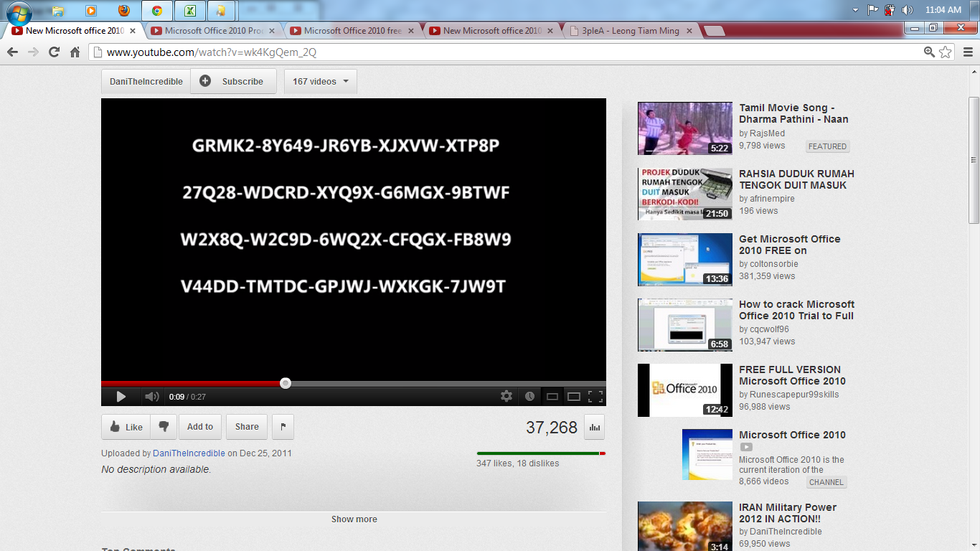
Task: Switch to 3pleA - Leong Tiam Ming tab
Action: click(x=631, y=31)
